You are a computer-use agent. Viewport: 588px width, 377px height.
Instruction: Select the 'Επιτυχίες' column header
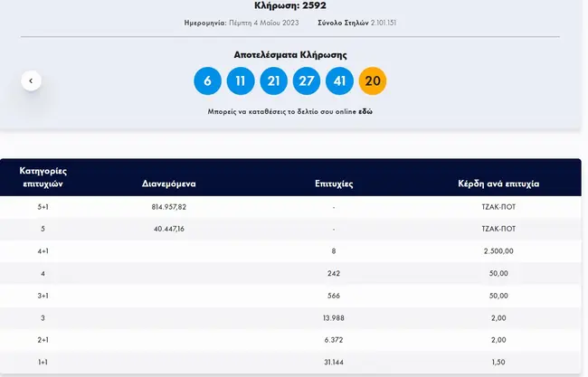[x=334, y=184]
